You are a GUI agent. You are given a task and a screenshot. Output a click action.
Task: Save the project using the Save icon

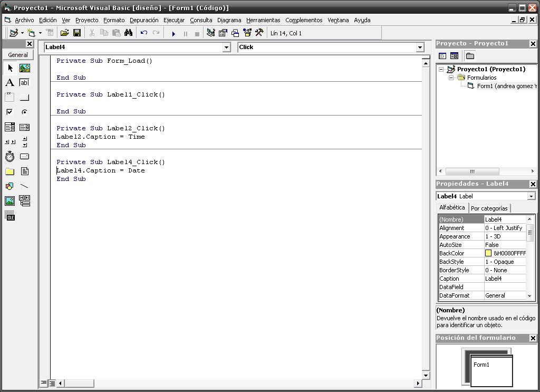coord(78,32)
